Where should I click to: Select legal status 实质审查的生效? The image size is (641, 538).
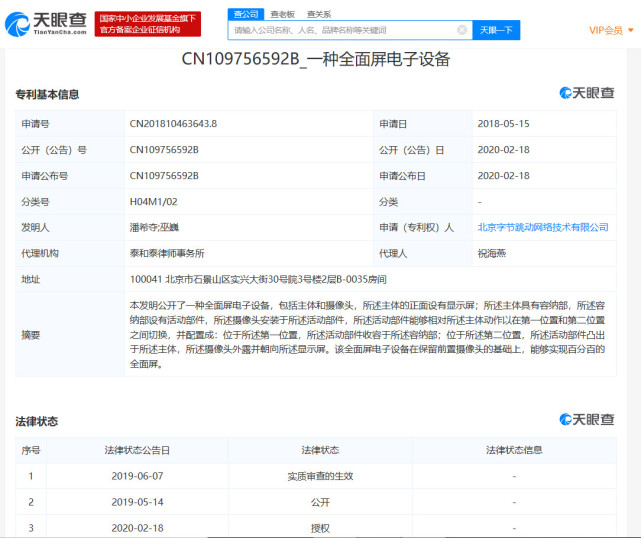coord(320,476)
